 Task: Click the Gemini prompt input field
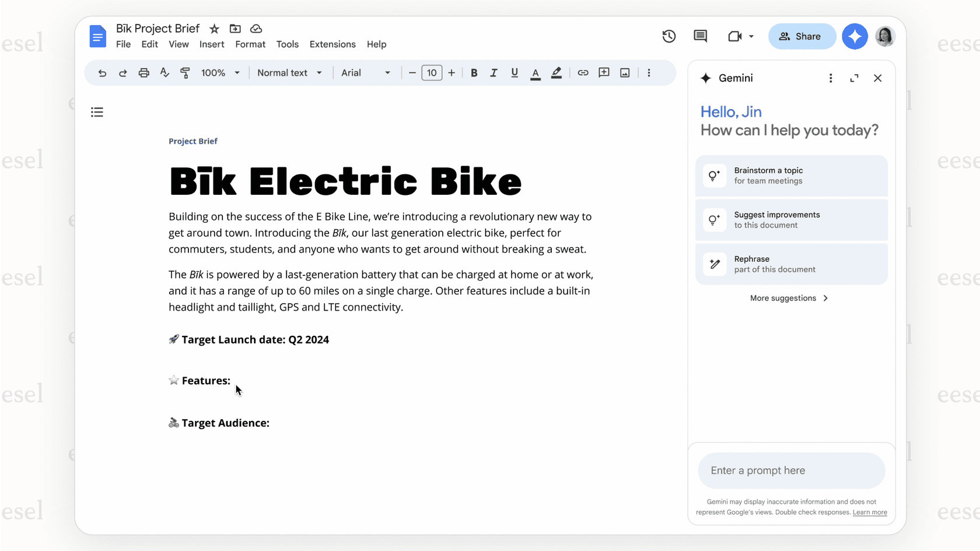click(791, 470)
